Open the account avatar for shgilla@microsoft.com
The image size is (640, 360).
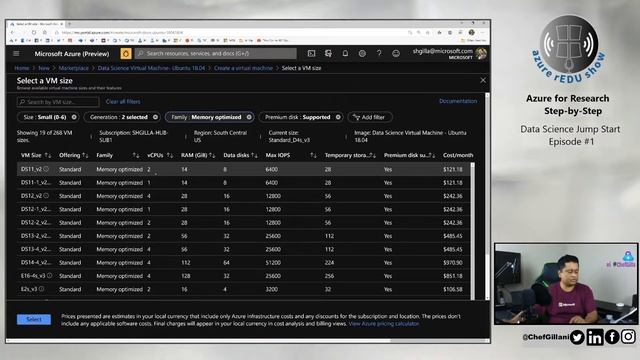(481, 53)
